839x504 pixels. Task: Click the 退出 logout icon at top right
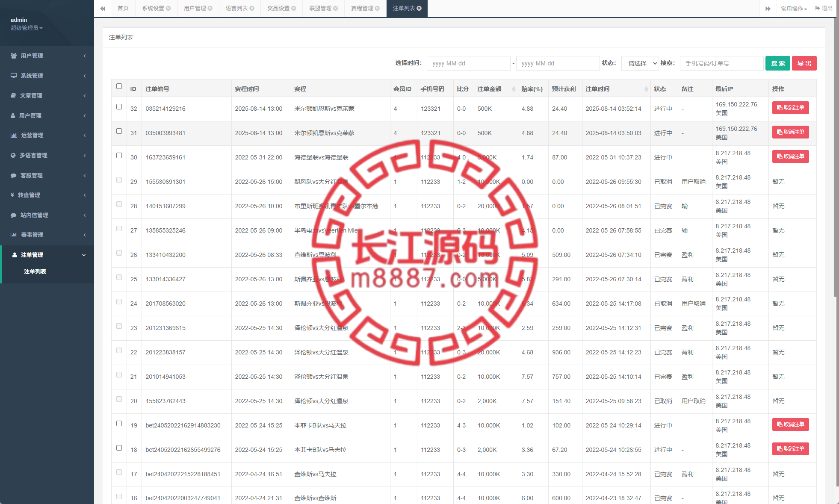tap(817, 9)
